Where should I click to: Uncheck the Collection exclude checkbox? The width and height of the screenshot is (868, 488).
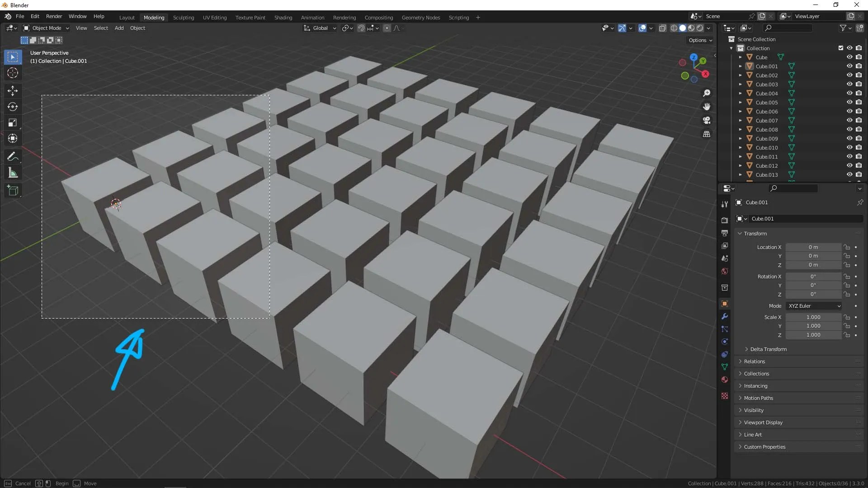[x=841, y=48]
